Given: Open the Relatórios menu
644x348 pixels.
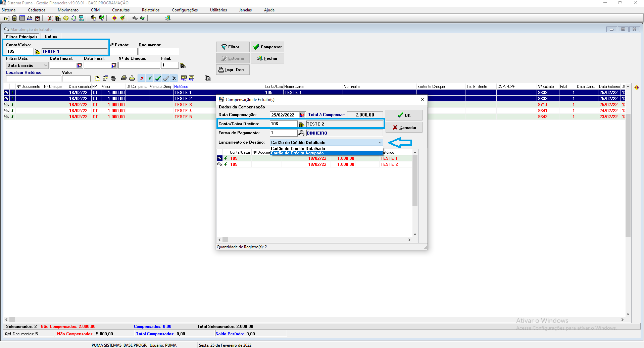Looking at the screenshot, I should pyautogui.click(x=150, y=10).
